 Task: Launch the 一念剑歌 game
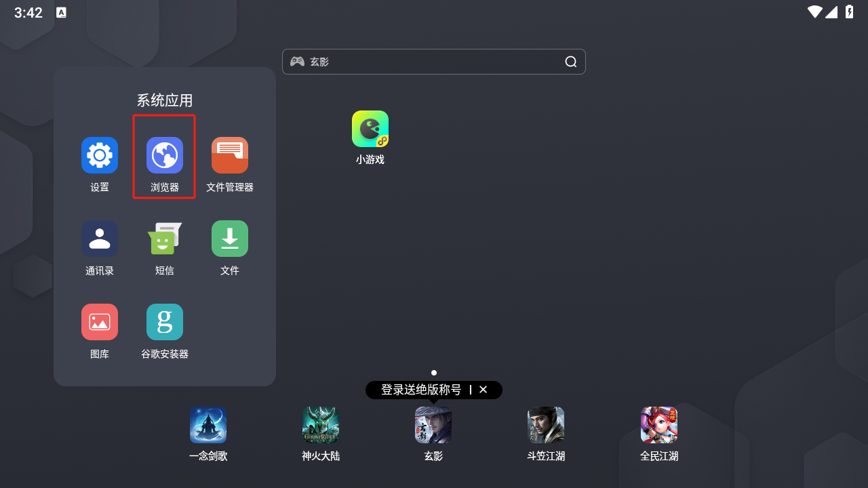coord(208,425)
